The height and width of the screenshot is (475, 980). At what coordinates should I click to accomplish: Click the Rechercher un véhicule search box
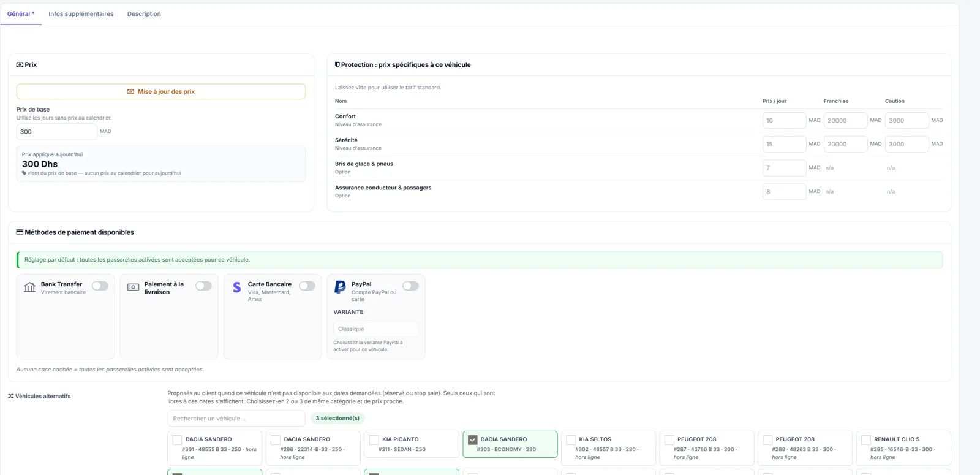(x=236, y=419)
